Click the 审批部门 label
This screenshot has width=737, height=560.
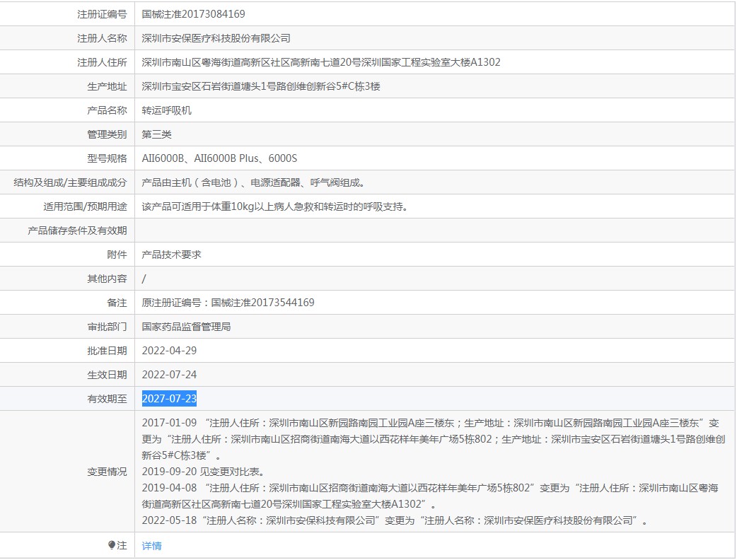coord(107,327)
